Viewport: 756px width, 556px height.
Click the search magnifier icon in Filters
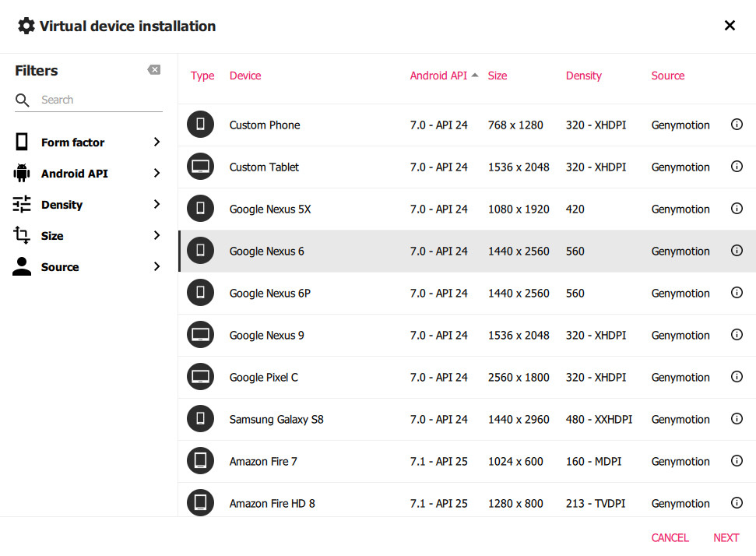click(x=22, y=100)
